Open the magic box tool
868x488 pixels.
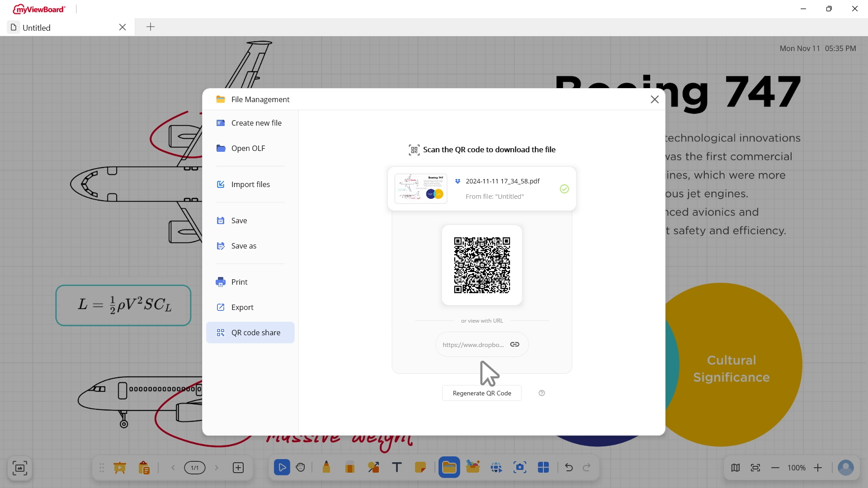[473, 467]
